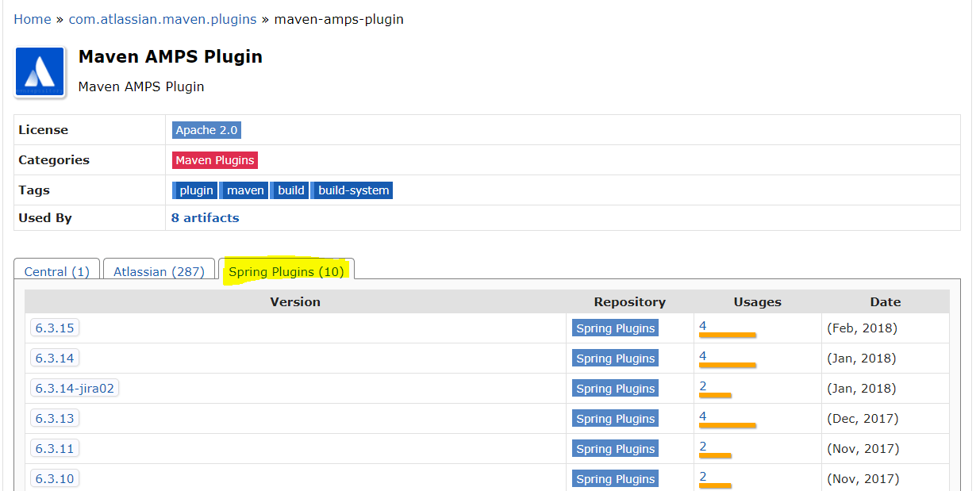Open version 6.3.14-jira02

click(75, 389)
